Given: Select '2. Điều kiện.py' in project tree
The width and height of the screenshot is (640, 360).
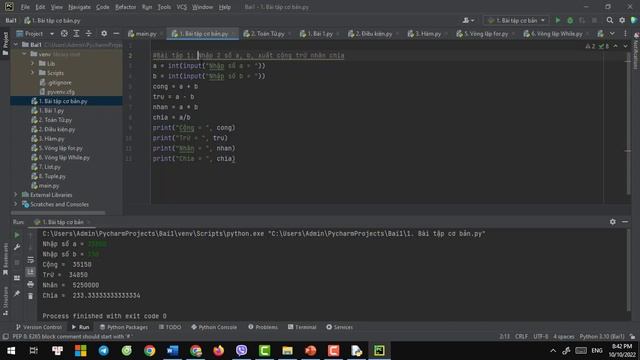Looking at the screenshot, I should tap(53, 129).
